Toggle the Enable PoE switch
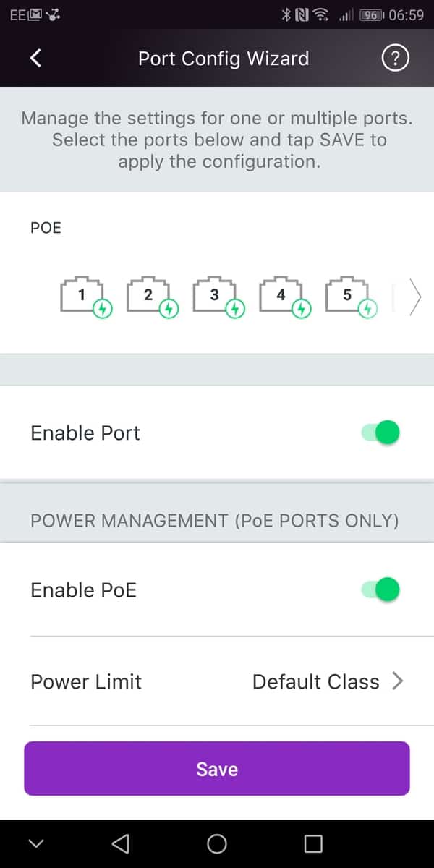Image resolution: width=434 pixels, height=868 pixels. [x=380, y=590]
